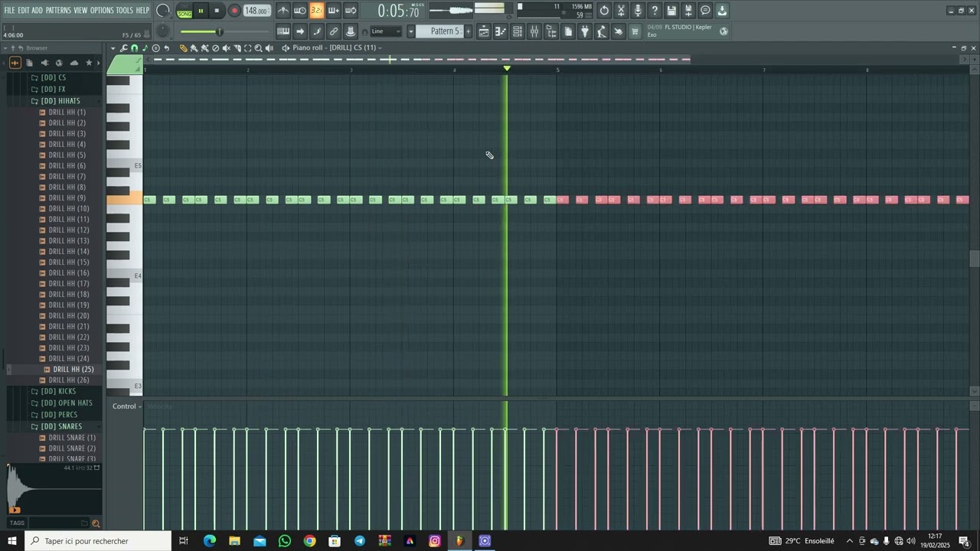This screenshot has width=980, height=551.
Task: Open the help question mark icon
Action: pos(655,11)
